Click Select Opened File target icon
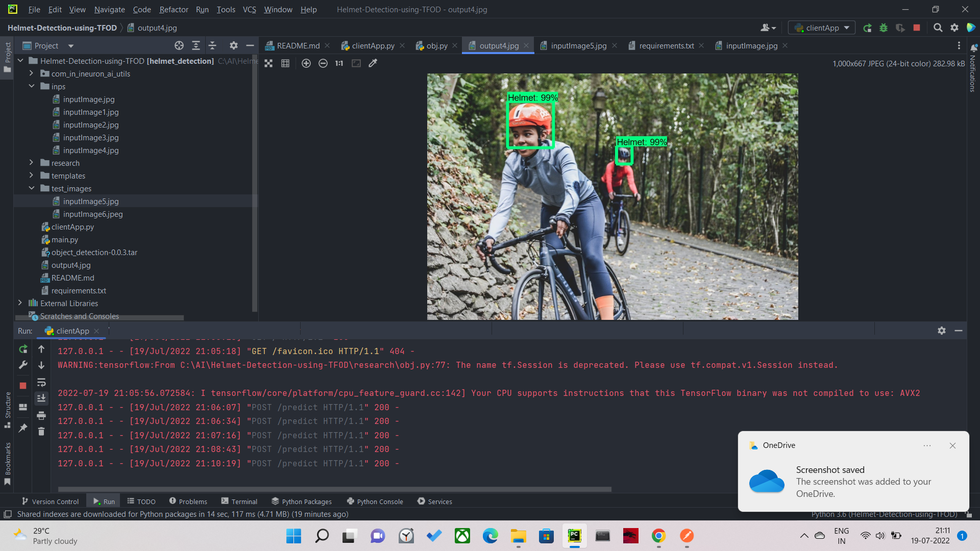This screenshot has width=980, height=551. [x=179, y=46]
